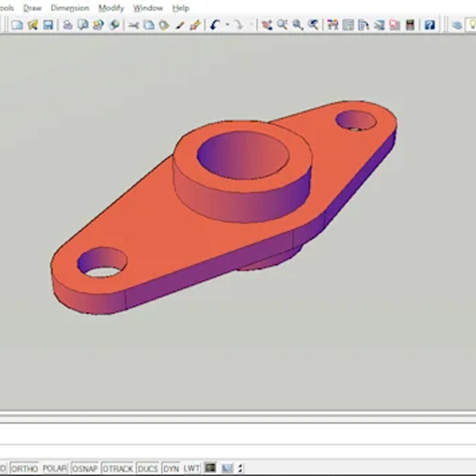Open the Help question mark icon
The height and width of the screenshot is (476, 476).
point(430,25)
